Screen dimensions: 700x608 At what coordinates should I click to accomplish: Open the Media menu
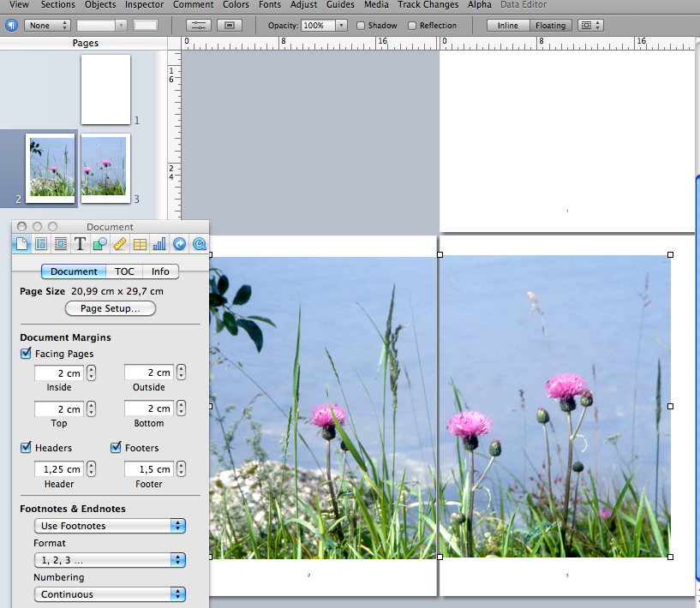click(376, 5)
